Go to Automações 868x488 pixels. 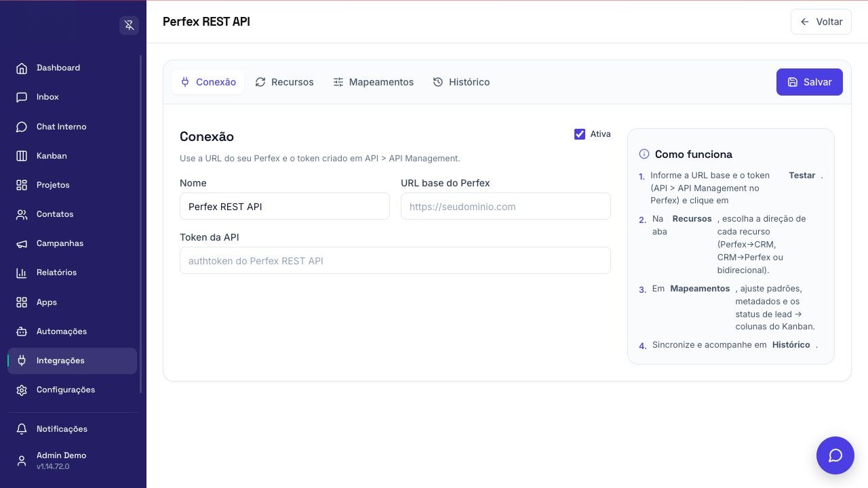point(72,331)
